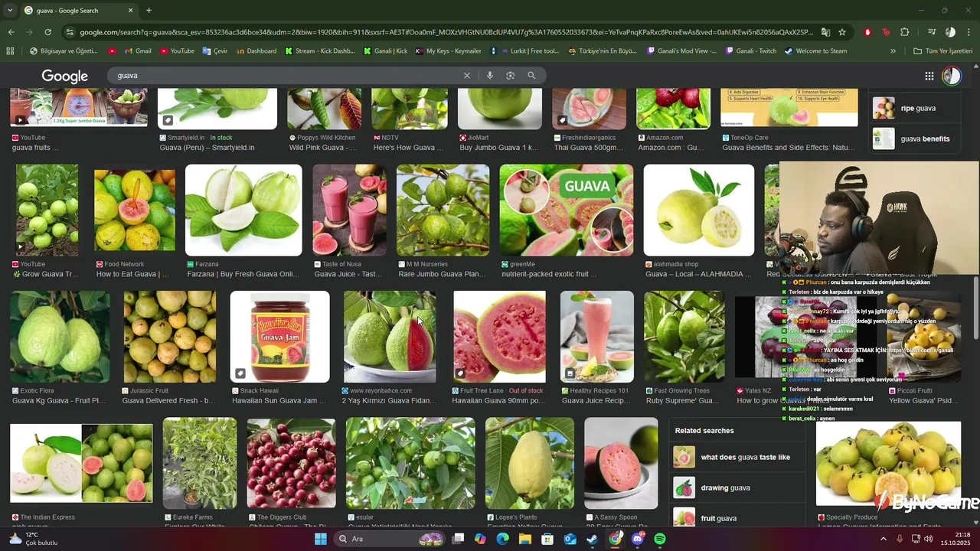Screen dimensions: 980x551
Task: View site information in address bar
Action: 70,32
